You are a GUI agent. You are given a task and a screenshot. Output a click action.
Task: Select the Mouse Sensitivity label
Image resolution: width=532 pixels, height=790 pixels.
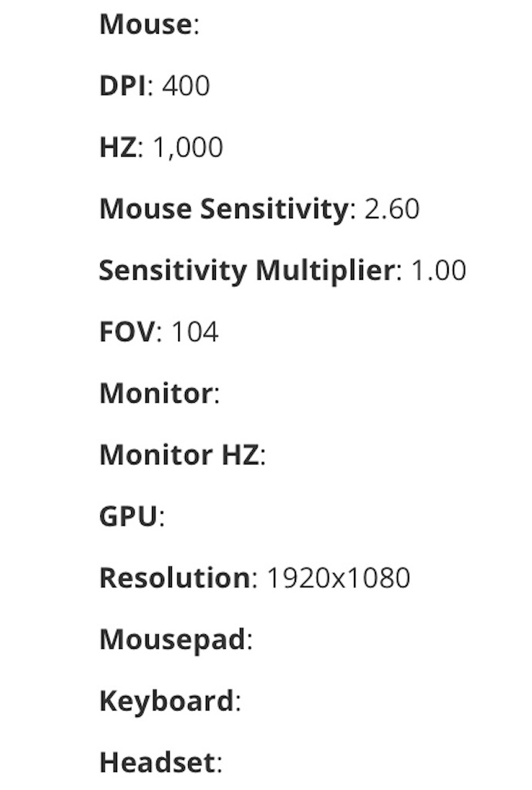[224, 208]
